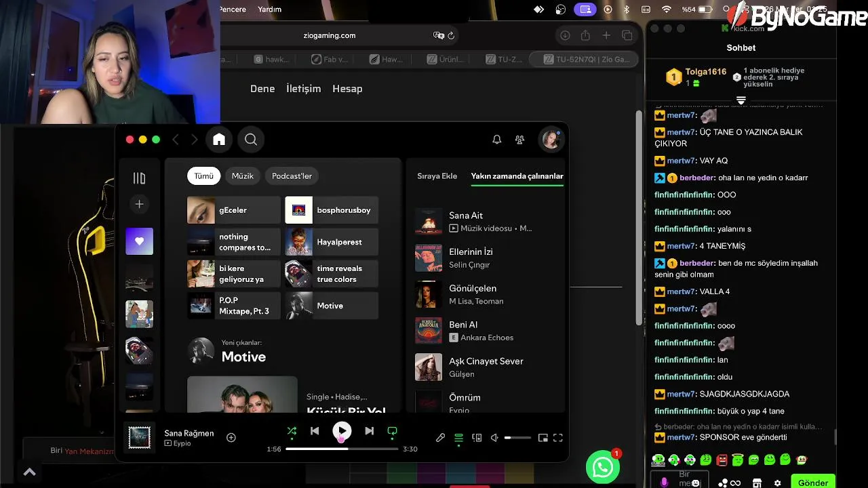The height and width of the screenshot is (488, 868).
Task: Mute Spotify volume
Action: (x=494, y=438)
